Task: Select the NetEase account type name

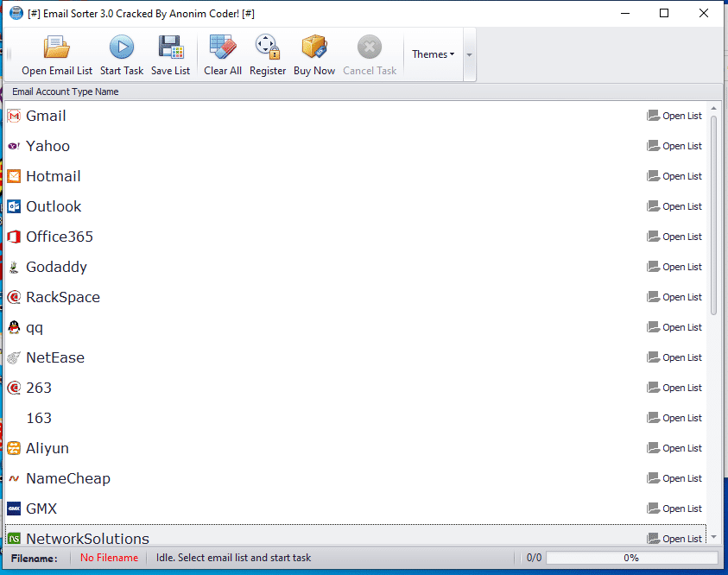Action: pyautogui.click(x=55, y=357)
